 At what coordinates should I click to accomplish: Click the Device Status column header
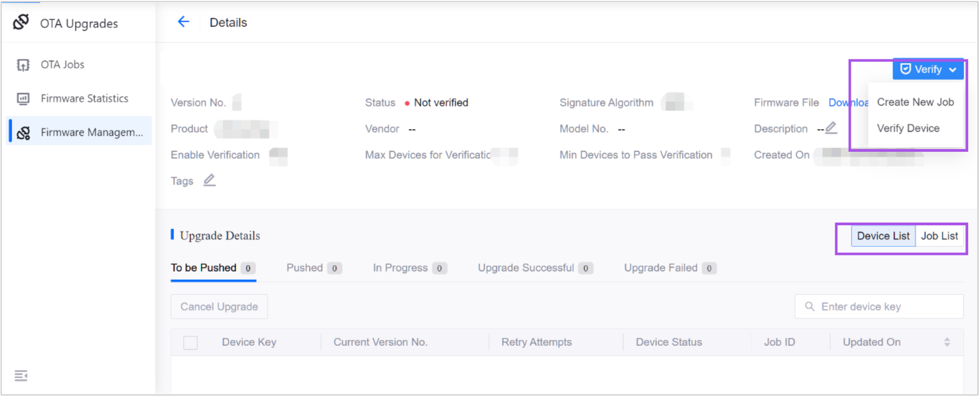[x=669, y=342]
